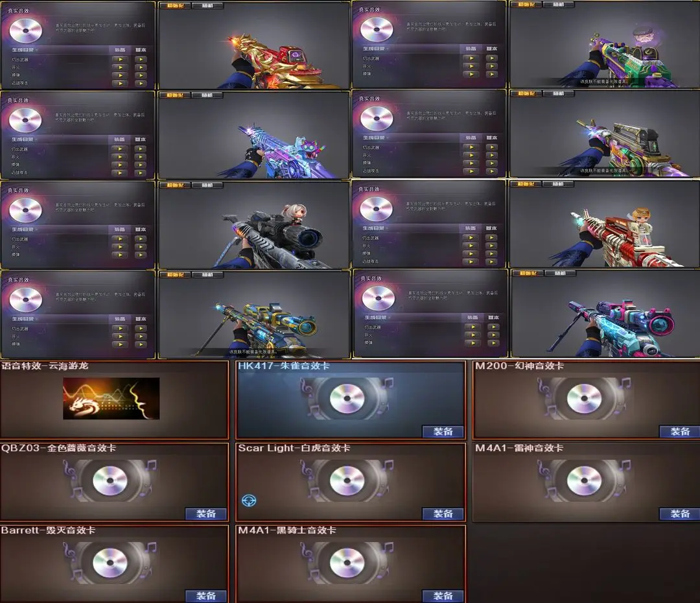Select the 语音特效-云海游龙 dragon thumbnail
The image size is (700, 603).
point(111,398)
